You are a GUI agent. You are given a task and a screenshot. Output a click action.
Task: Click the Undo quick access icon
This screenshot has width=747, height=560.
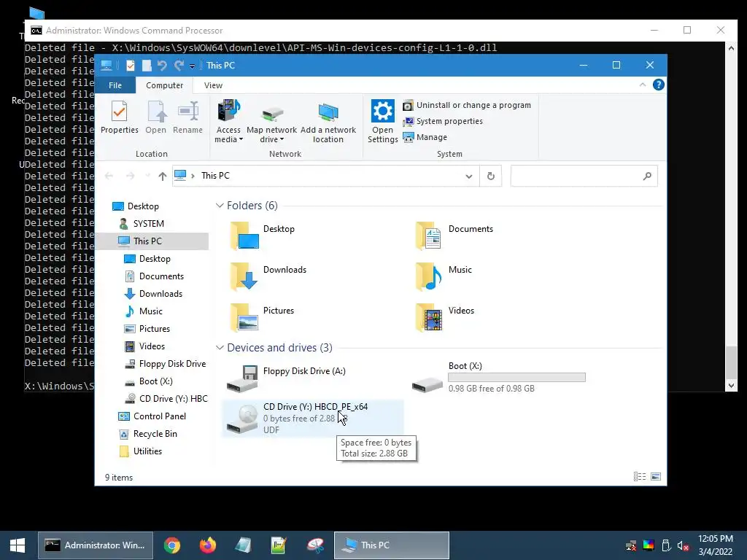click(x=162, y=65)
